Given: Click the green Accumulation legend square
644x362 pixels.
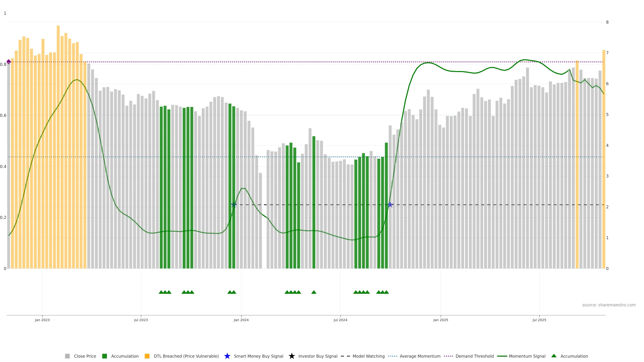Looking at the screenshot, I should (104, 356).
